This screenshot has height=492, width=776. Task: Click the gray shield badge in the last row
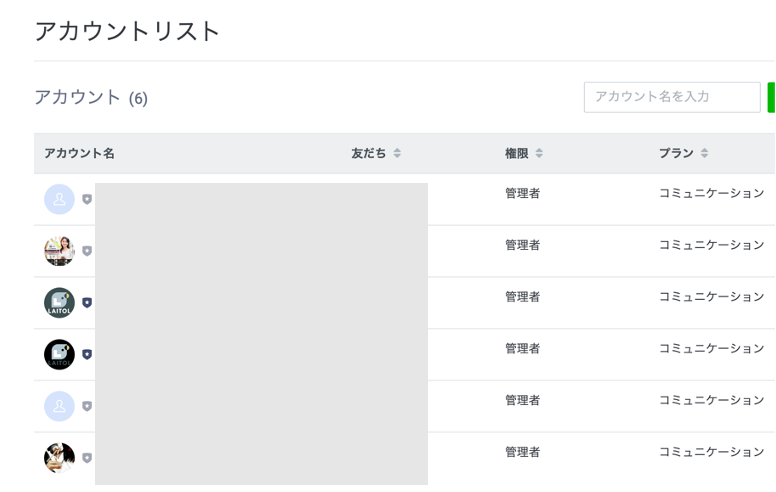87,458
